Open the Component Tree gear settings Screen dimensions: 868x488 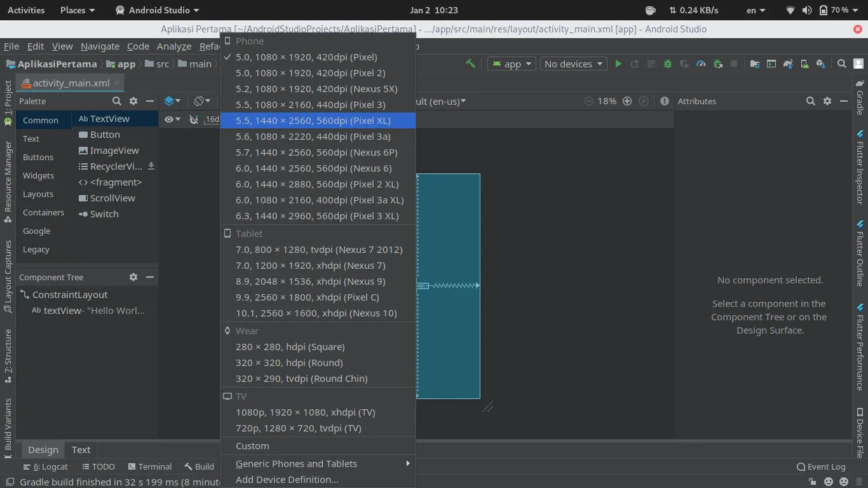coord(133,277)
